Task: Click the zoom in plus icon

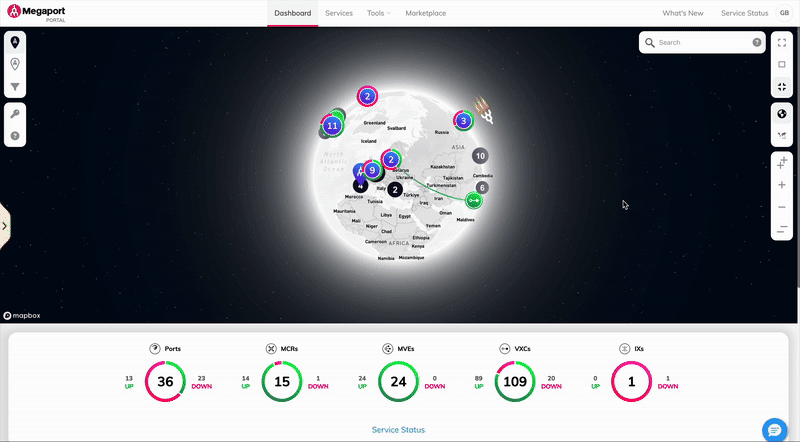Action: coord(782,185)
